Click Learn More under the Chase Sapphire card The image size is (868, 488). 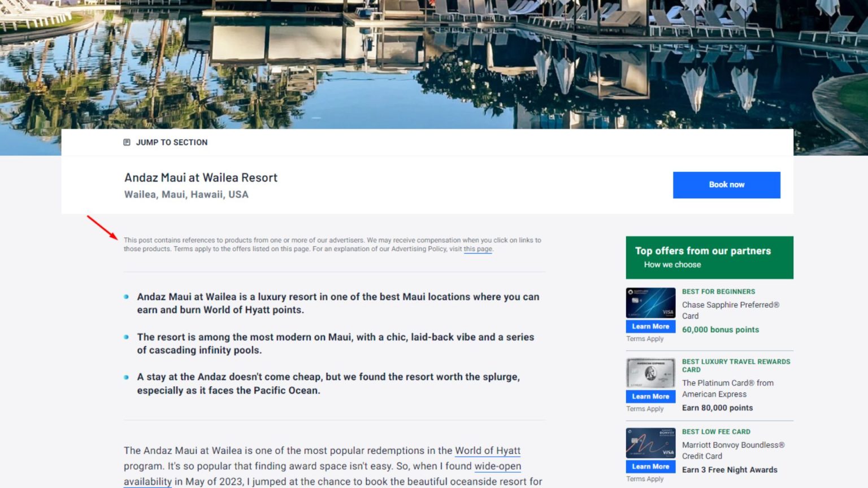pos(650,326)
